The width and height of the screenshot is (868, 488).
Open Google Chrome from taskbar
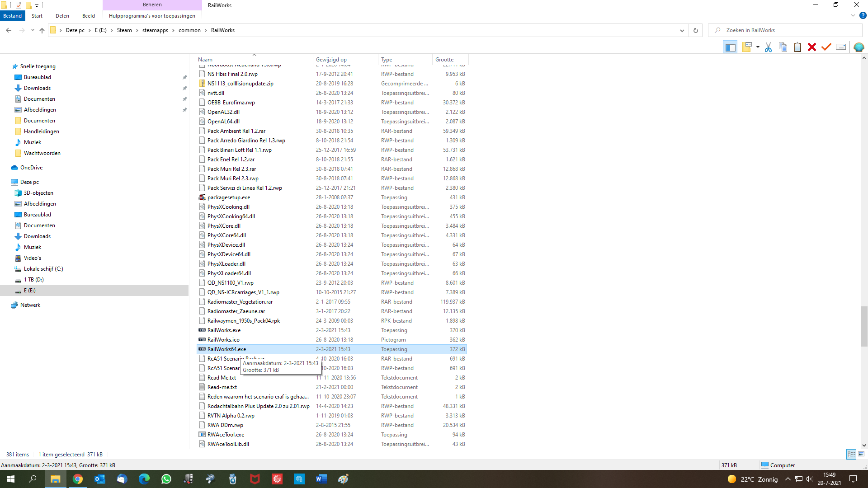[x=78, y=479]
